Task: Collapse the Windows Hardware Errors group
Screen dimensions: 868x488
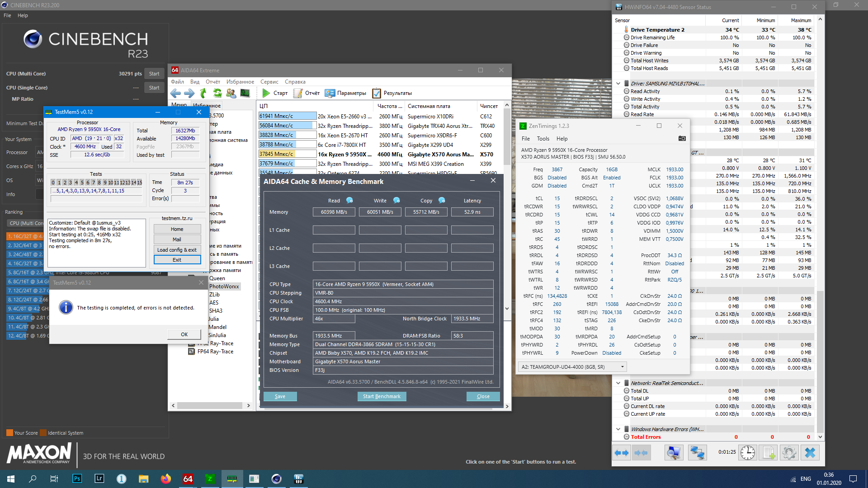Action: pyautogui.click(x=618, y=429)
